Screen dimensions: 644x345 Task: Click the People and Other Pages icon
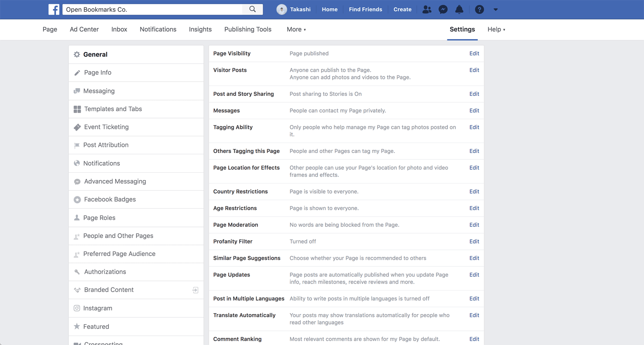(x=77, y=236)
